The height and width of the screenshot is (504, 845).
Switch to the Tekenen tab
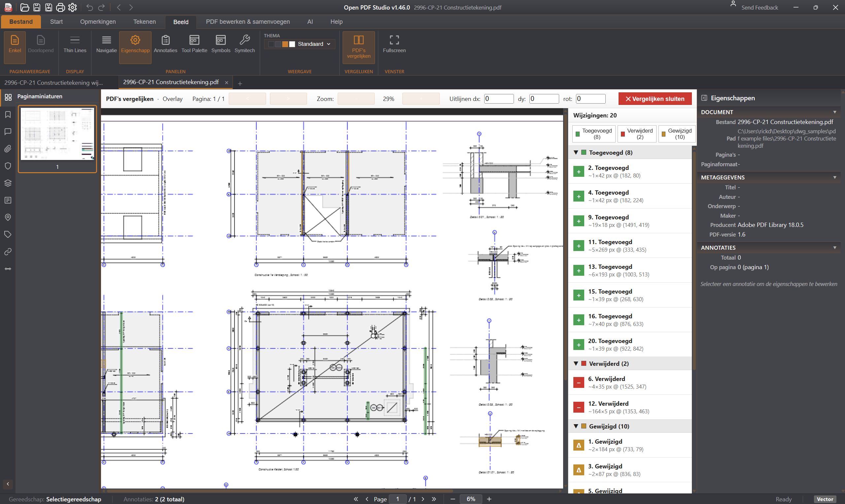[x=144, y=22]
